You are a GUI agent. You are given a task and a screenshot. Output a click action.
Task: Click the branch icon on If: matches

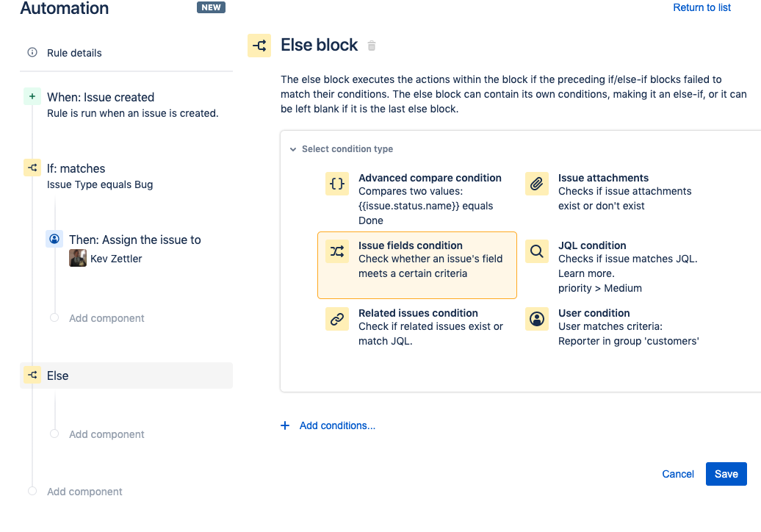(x=32, y=167)
